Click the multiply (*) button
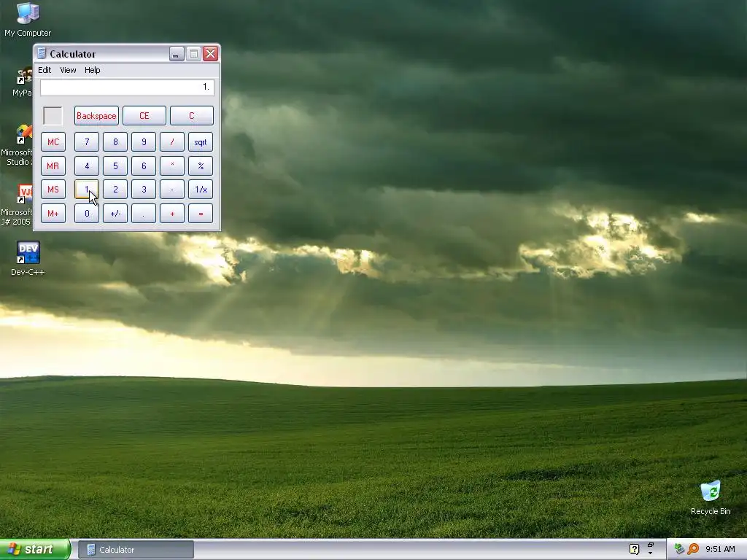This screenshot has height=560, width=747. click(172, 166)
